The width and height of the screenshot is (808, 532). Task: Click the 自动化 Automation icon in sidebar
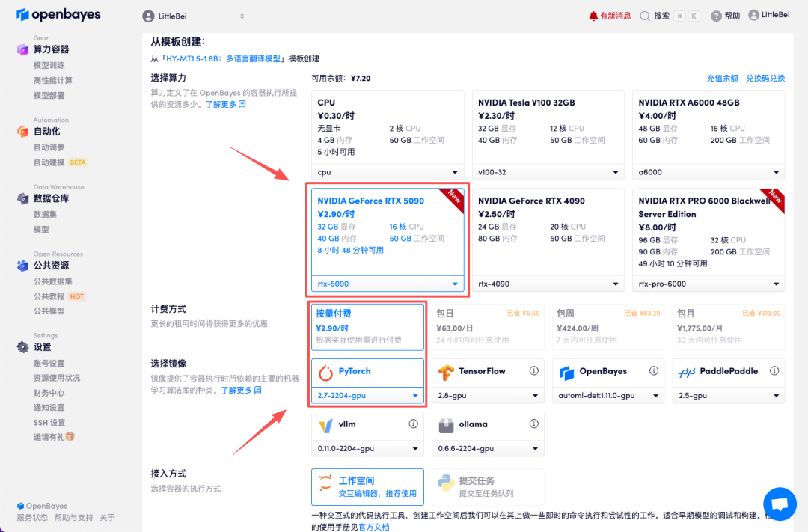click(x=24, y=132)
